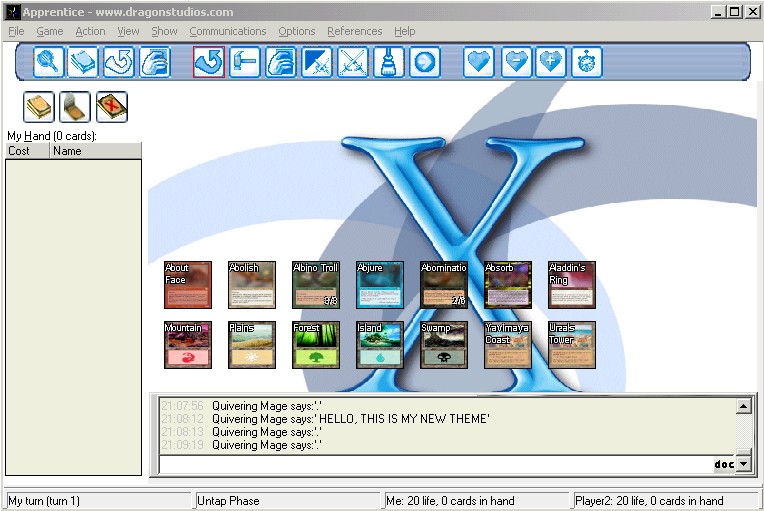
Task: Open the Game menu
Action: [x=50, y=31]
